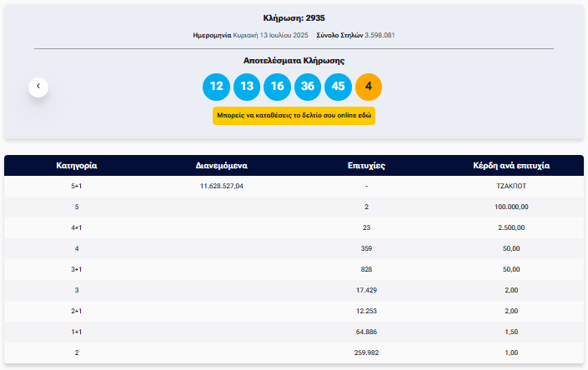Click the Κέρδη ανά επιτυχία column header
Image resolution: width=588 pixels, height=370 pixels.
coord(511,165)
